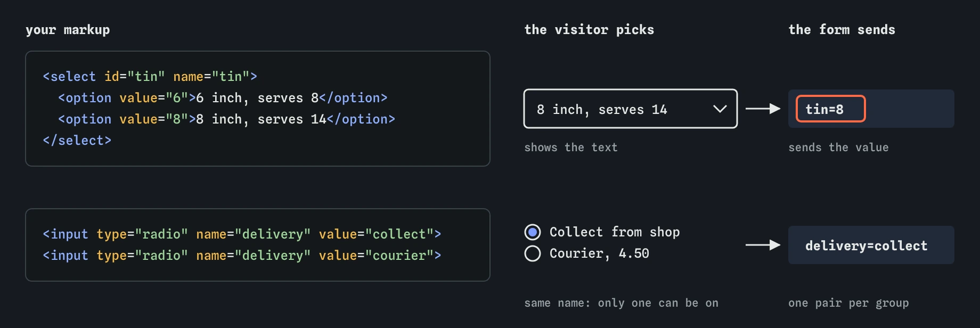Click the delivery=collect output box
The height and width of the screenshot is (328, 980).
tap(871, 245)
